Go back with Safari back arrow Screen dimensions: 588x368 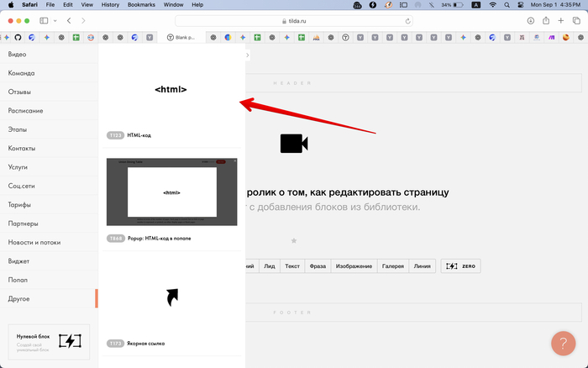[69, 20]
